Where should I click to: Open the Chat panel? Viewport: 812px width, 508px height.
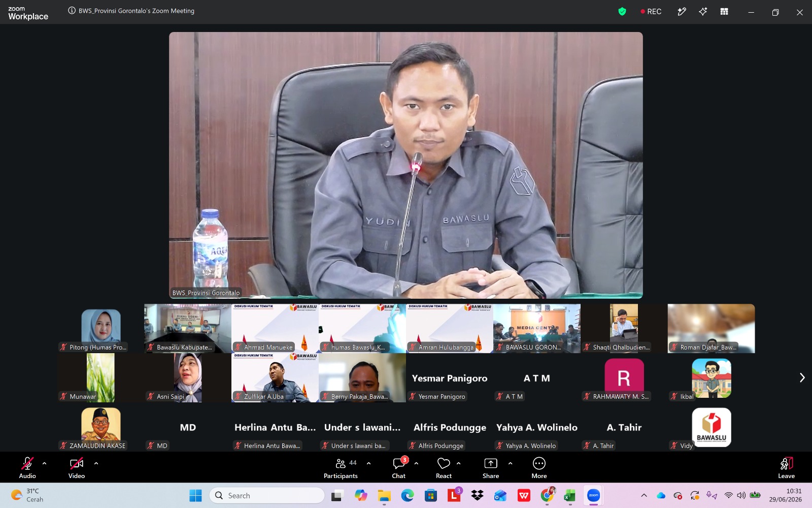[x=399, y=467]
